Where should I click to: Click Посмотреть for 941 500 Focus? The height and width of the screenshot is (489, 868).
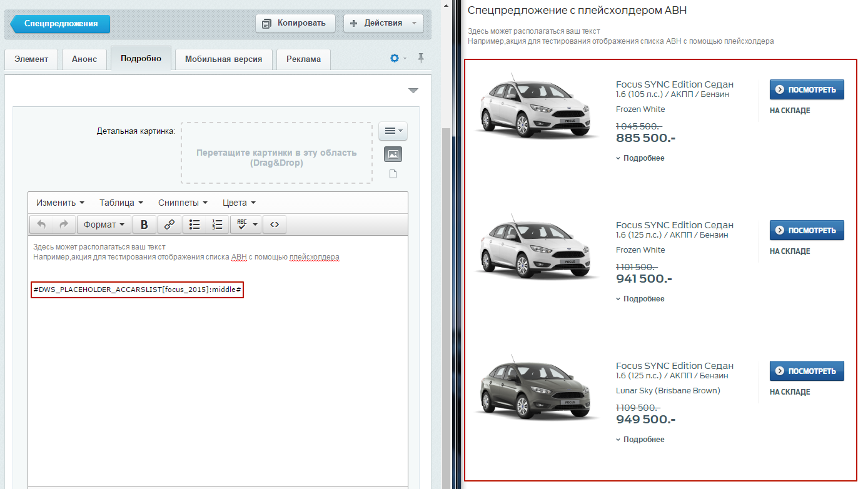pyautogui.click(x=807, y=230)
